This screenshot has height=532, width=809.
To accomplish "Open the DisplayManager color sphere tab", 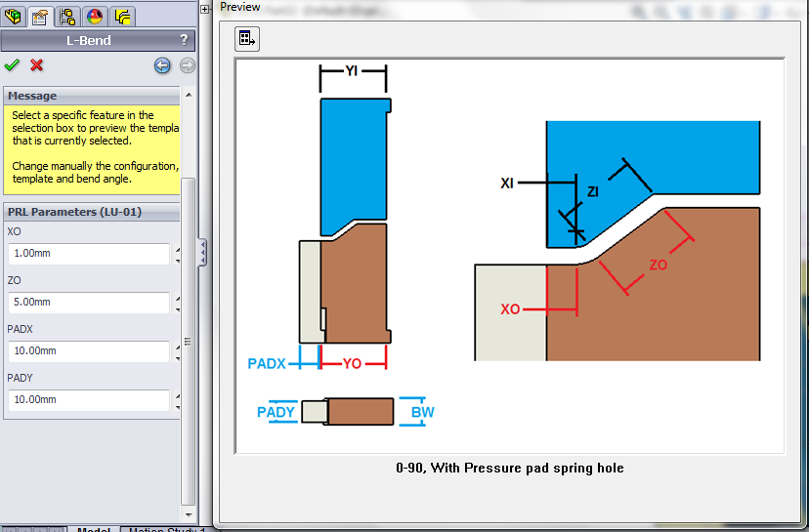I will 95,16.
